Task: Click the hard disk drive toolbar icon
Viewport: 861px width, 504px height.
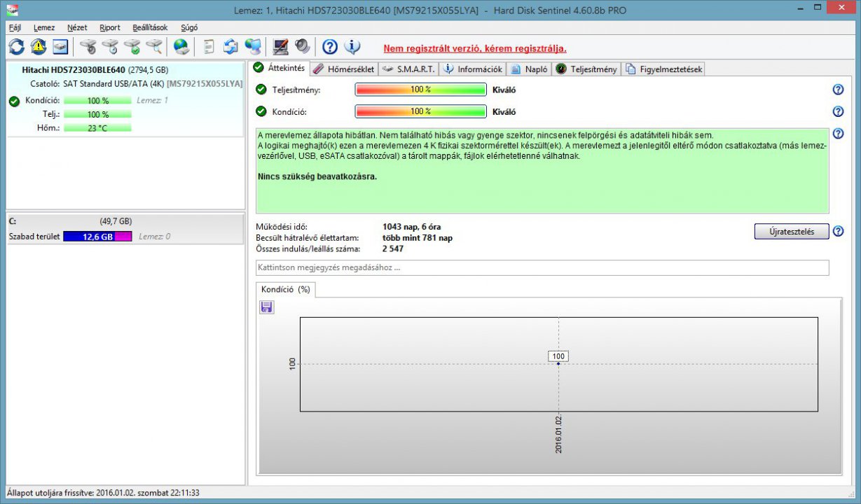Action: pos(60,47)
